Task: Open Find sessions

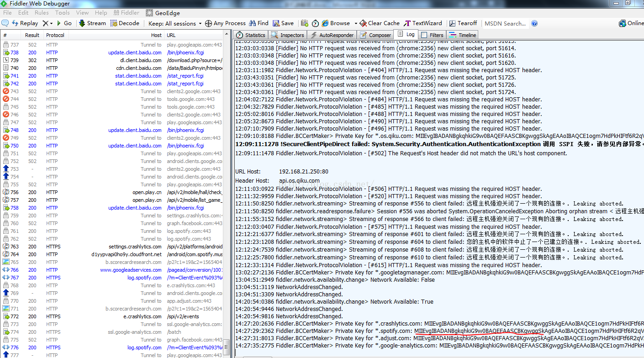Action: pos(259,23)
